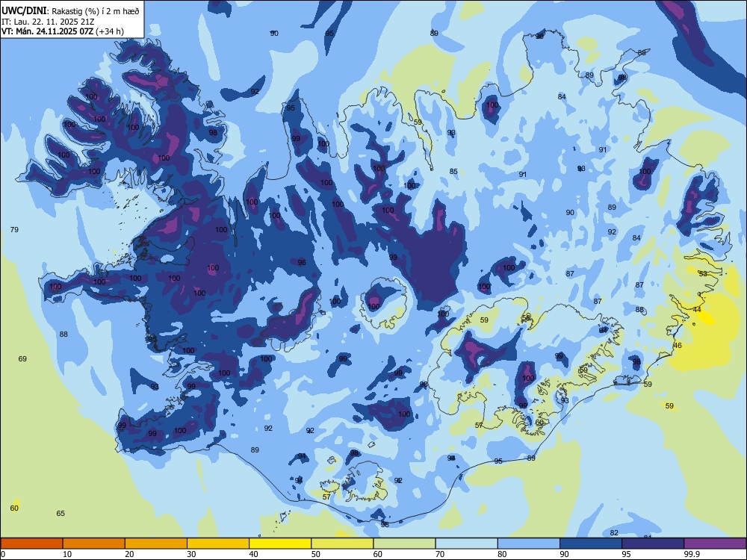Viewport: 747px width, 560px height.
Task: Click the purple legend swatch above 99.9
Action: pyautogui.click(x=715, y=544)
